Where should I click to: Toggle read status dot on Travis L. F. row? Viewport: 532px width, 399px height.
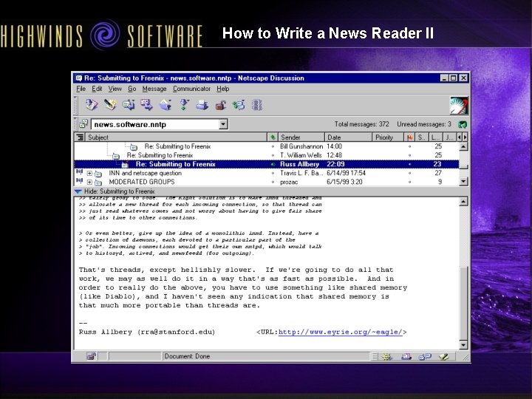(x=273, y=173)
